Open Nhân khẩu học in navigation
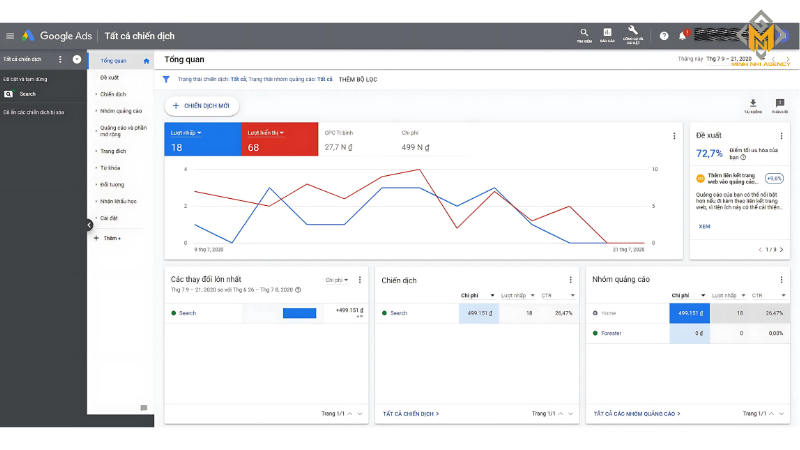The image size is (800, 450). tap(118, 202)
